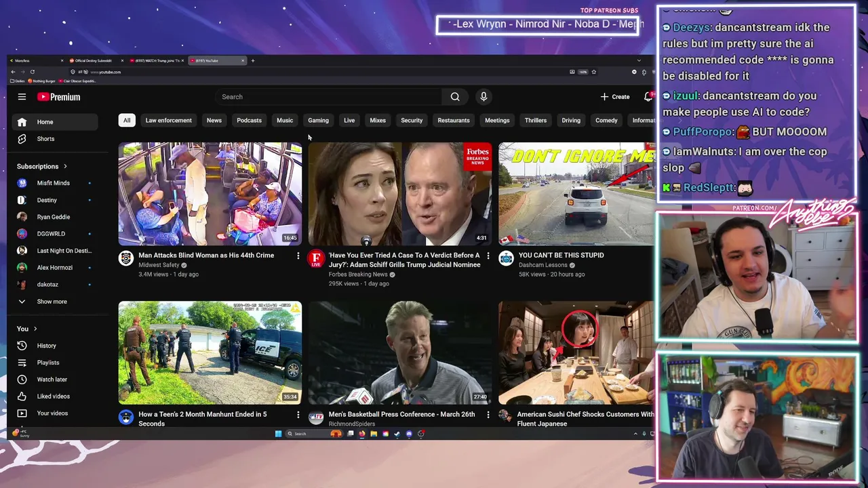Image resolution: width=868 pixels, height=488 pixels.
Task: Click the Midwest Safety channel name
Action: [x=159, y=265]
